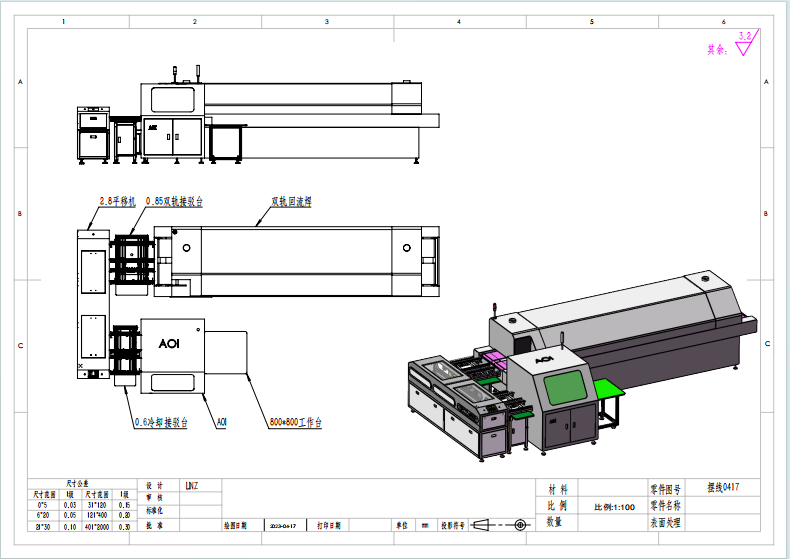Click the 0.6冷却接驳台 callout label

click(161, 422)
